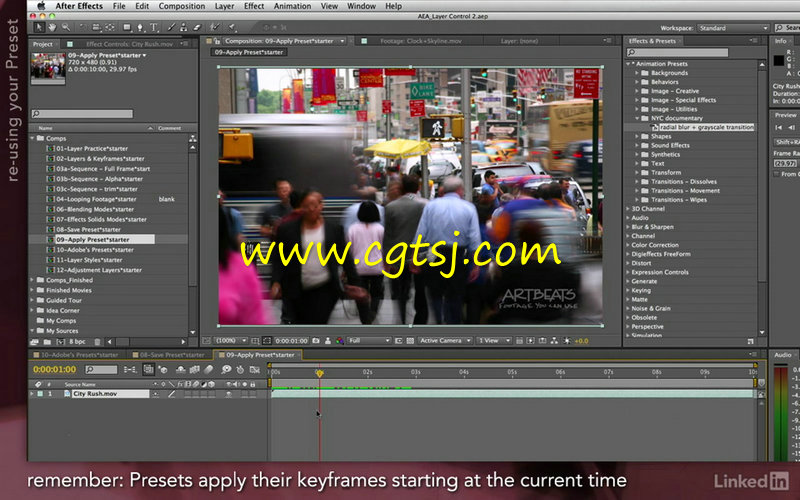Select the Horizontal Type tool
This screenshot has height=500, width=800.
(154, 28)
